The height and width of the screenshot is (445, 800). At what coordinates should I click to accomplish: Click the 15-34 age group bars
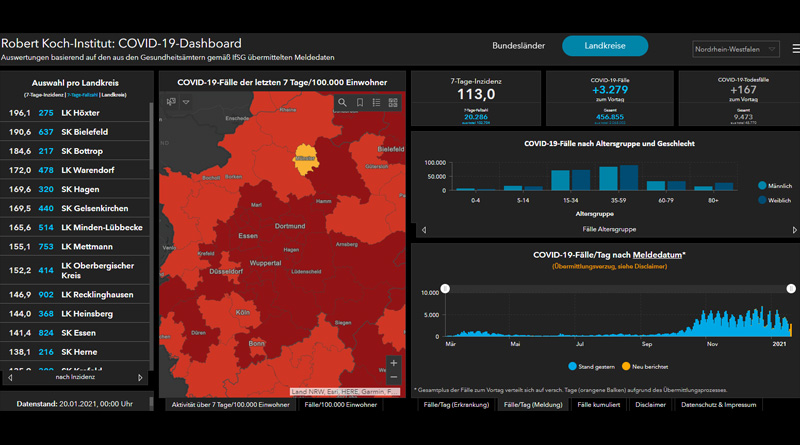[570, 180]
